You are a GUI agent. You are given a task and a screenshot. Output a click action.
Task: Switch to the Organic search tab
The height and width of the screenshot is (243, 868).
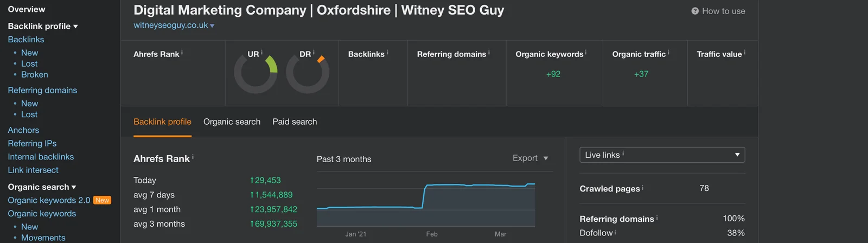(x=232, y=121)
